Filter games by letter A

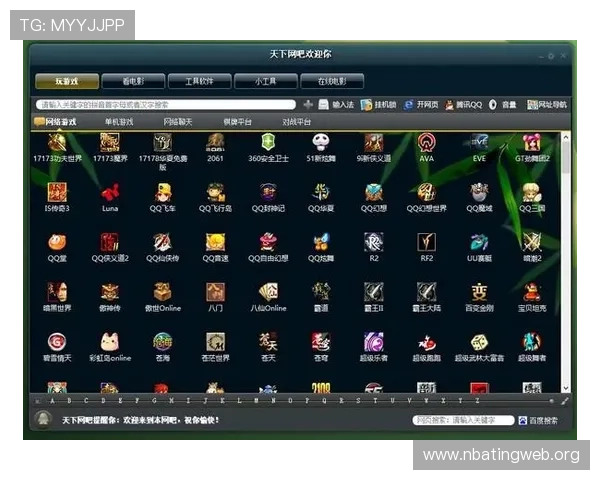pyautogui.click(x=52, y=401)
